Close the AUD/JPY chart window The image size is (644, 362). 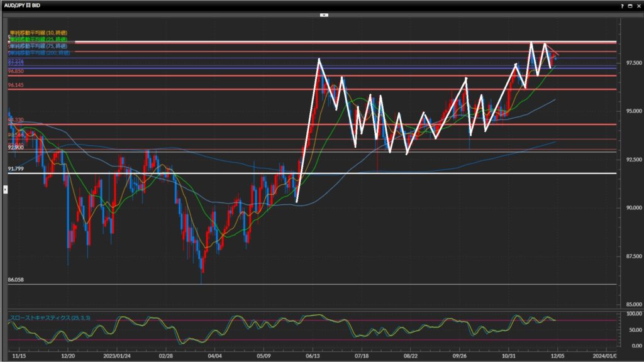tap(638, 5)
